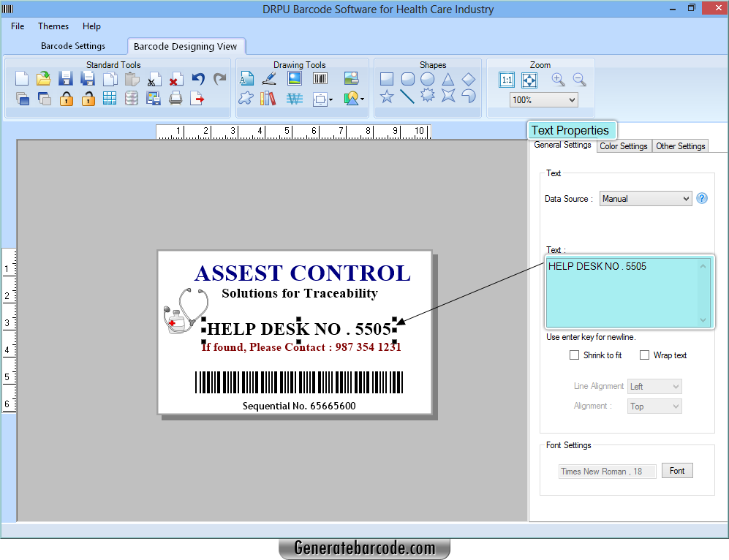Click the zoom in magnifier icon
The height and width of the screenshot is (560, 729).
click(558, 80)
